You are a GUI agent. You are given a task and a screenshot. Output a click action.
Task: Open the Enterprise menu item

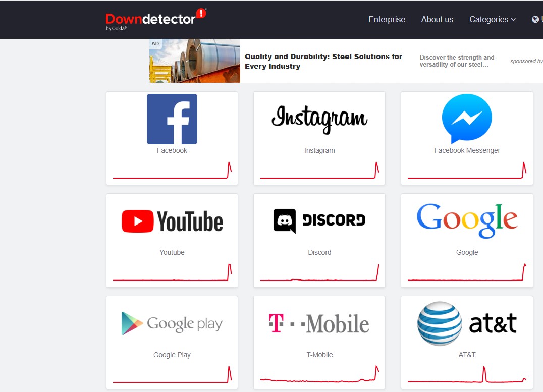pos(387,20)
